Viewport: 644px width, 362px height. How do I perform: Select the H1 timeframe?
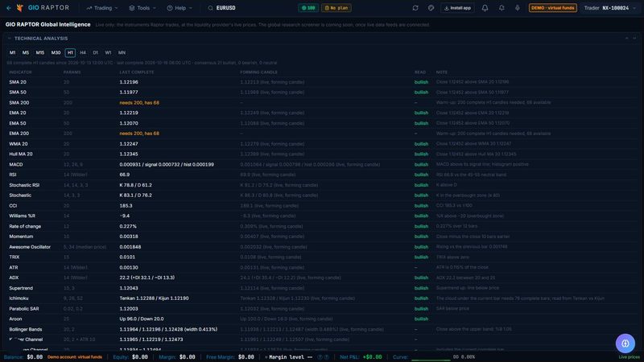[x=70, y=52]
